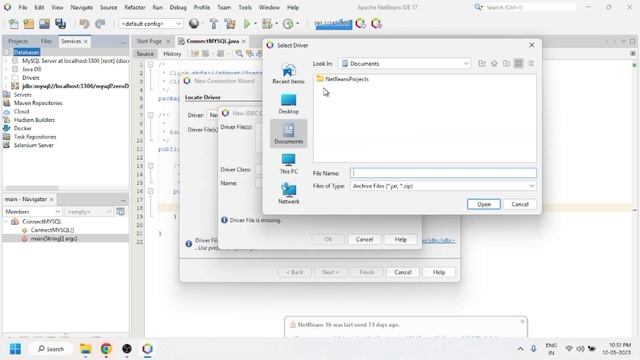
Task: Open the Refactor menu
Action: (135, 7)
